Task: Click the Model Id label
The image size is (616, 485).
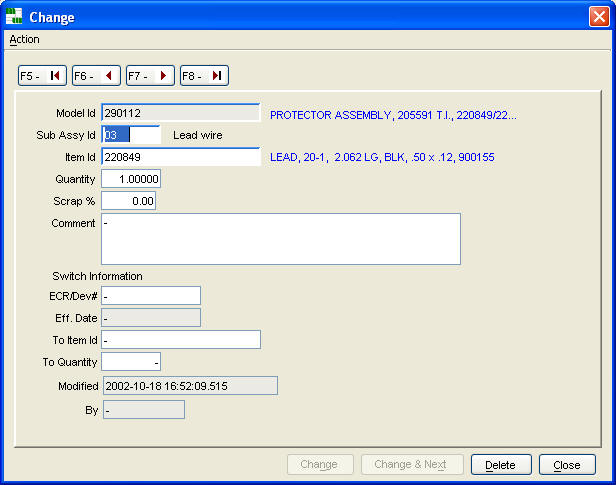Action: pyautogui.click(x=76, y=113)
